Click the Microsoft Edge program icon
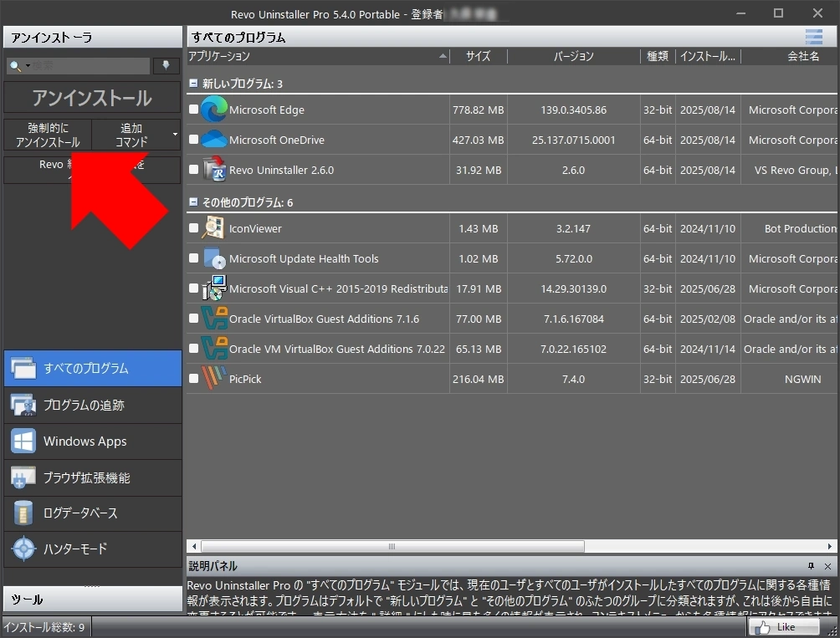Viewport: 840px width, 638px height. pos(213,110)
